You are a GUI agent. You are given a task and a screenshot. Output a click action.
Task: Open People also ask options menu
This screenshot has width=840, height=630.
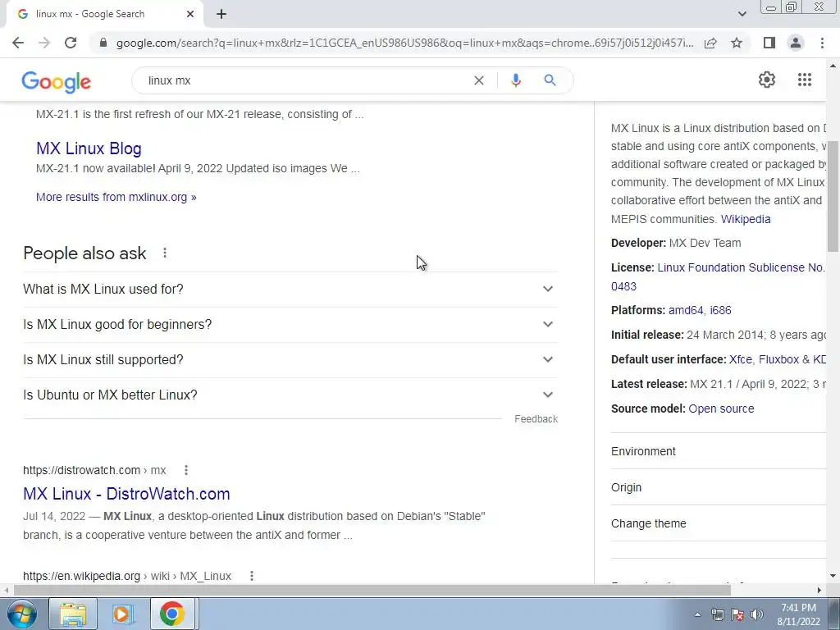(165, 253)
